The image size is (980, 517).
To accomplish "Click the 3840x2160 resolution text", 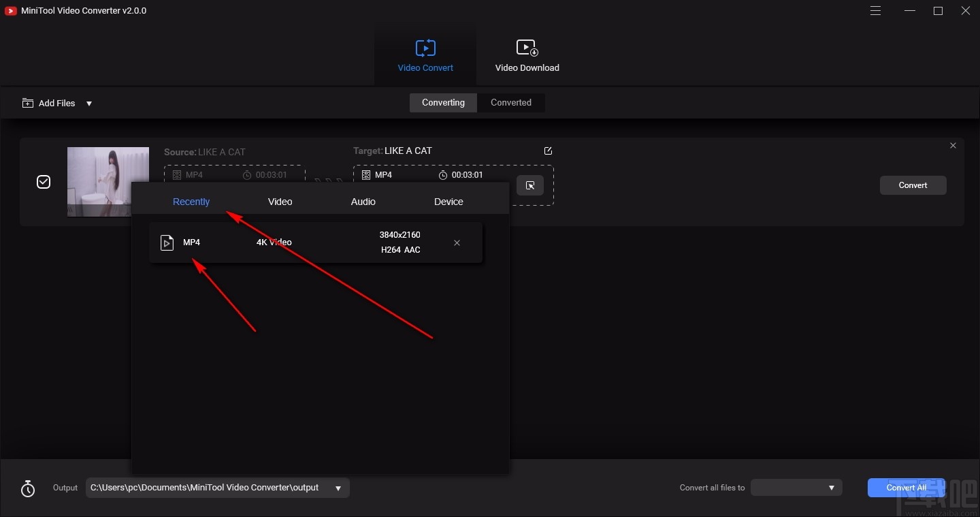I will (400, 235).
